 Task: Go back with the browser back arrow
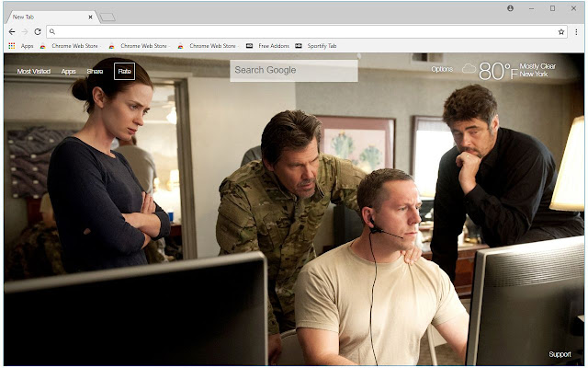click(12, 32)
